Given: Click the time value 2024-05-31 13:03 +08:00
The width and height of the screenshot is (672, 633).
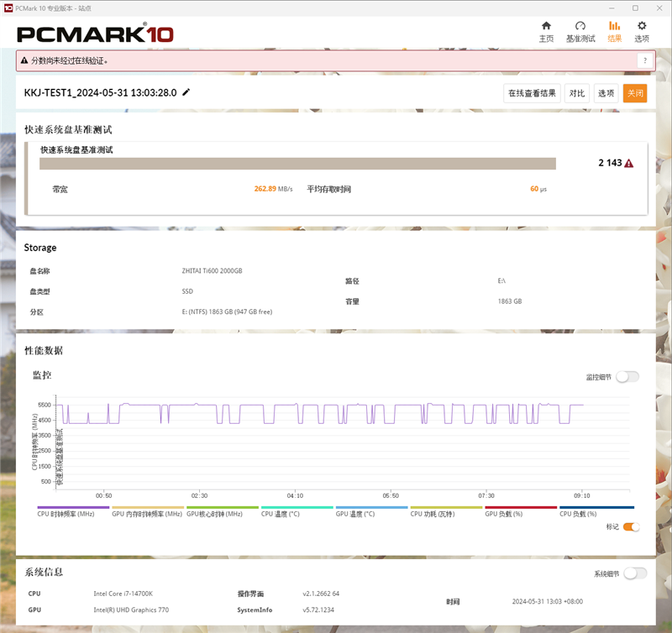Looking at the screenshot, I should [x=548, y=602].
